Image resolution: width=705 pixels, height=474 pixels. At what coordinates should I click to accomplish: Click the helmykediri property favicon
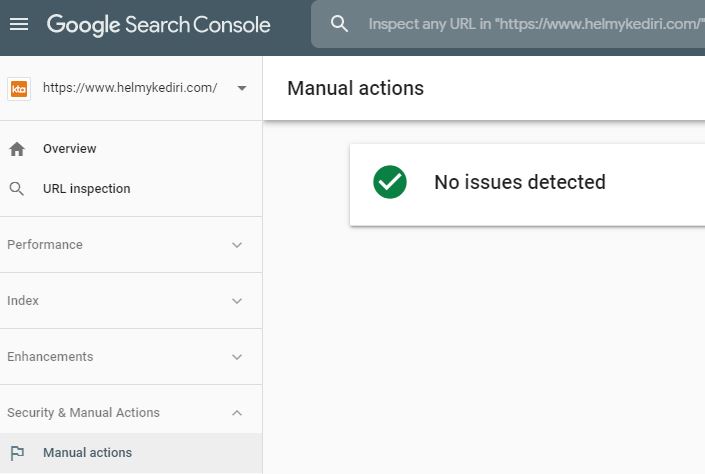19,88
